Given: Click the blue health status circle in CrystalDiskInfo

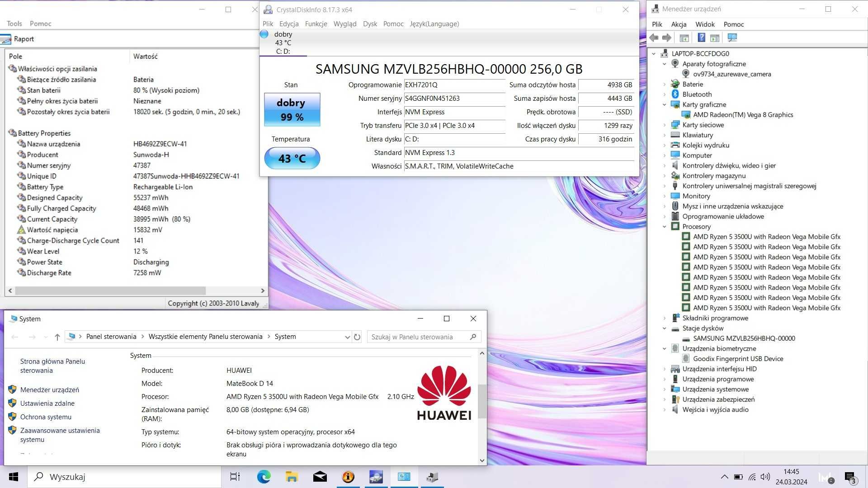Looking at the screenshot, I should pyautogui.click(x=264, y=34).
